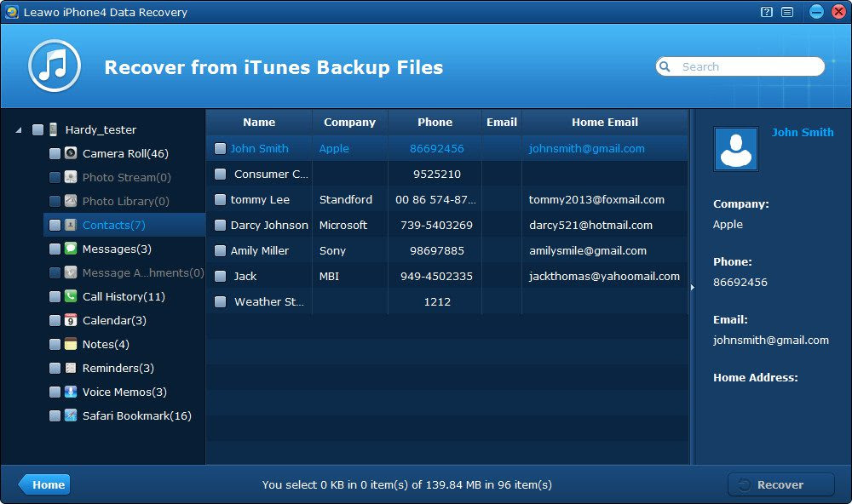The width and height of the screenshot is (852, 504).
Task: Check the John Smith contact row checkbox
Action: pos(220,149)
